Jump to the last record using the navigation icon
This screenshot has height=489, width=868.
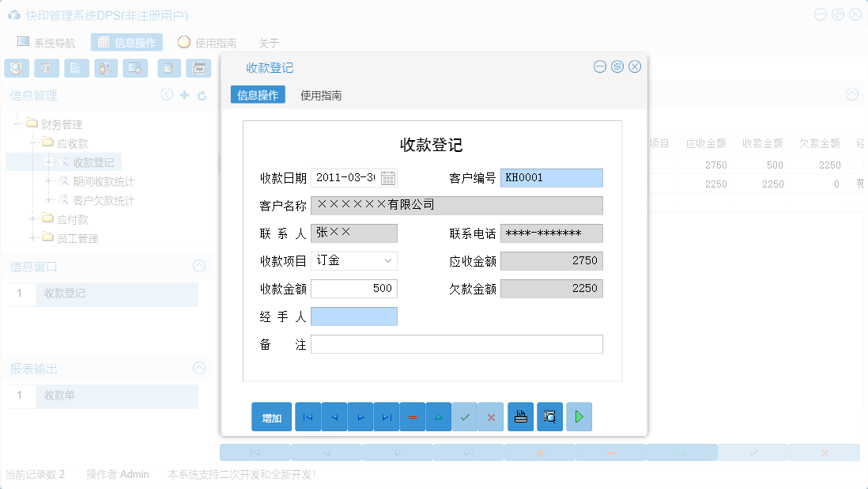tap(387, 417)
